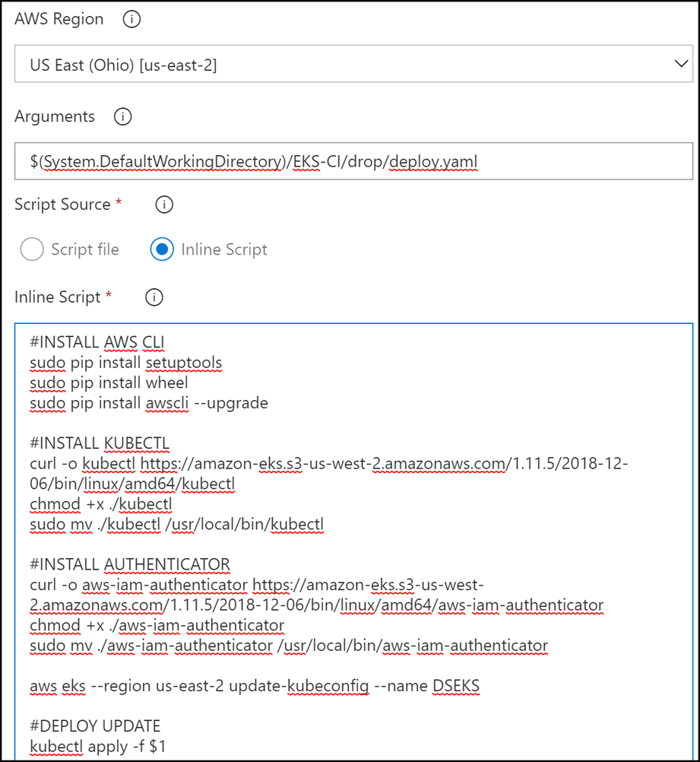The height and width of the screenshot is (762, 700).
Task: Click the line '#INSTALL AUTHENTICATOR'
Action: pos(130,565)
